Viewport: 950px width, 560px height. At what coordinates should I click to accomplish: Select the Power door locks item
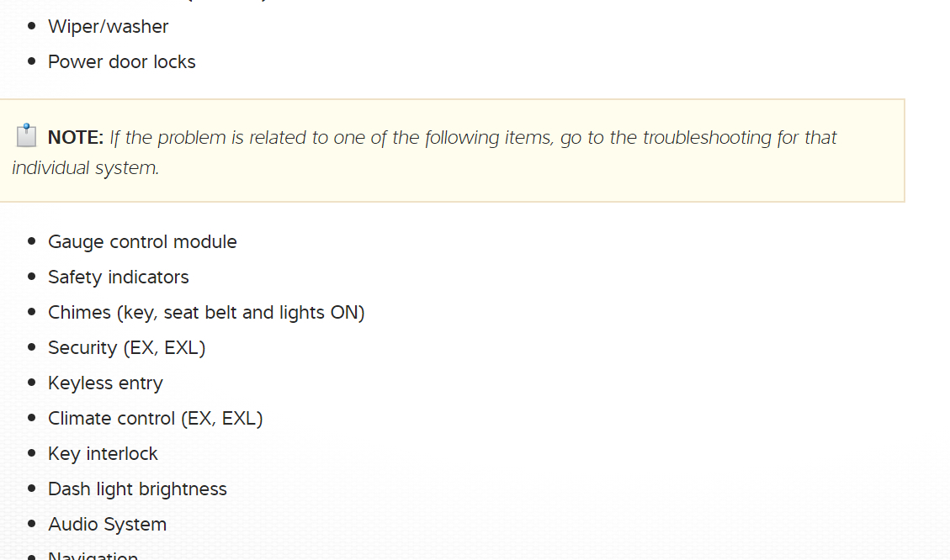pos(121,62)
